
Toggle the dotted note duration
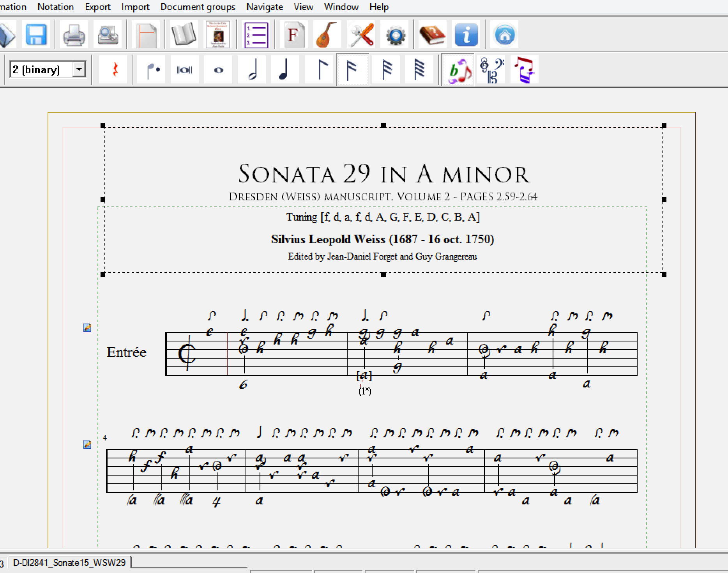pos(152,70)
